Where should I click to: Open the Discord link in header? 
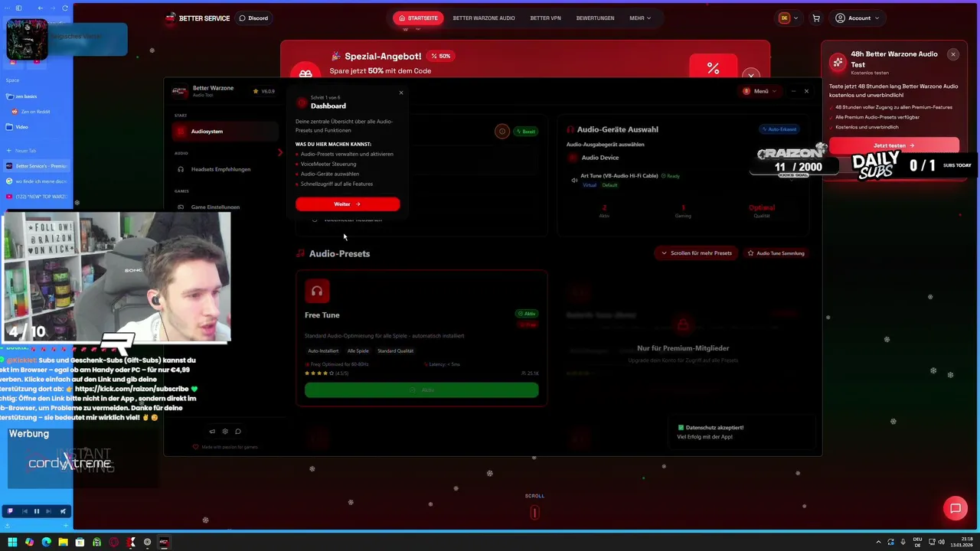coord(253,18)
